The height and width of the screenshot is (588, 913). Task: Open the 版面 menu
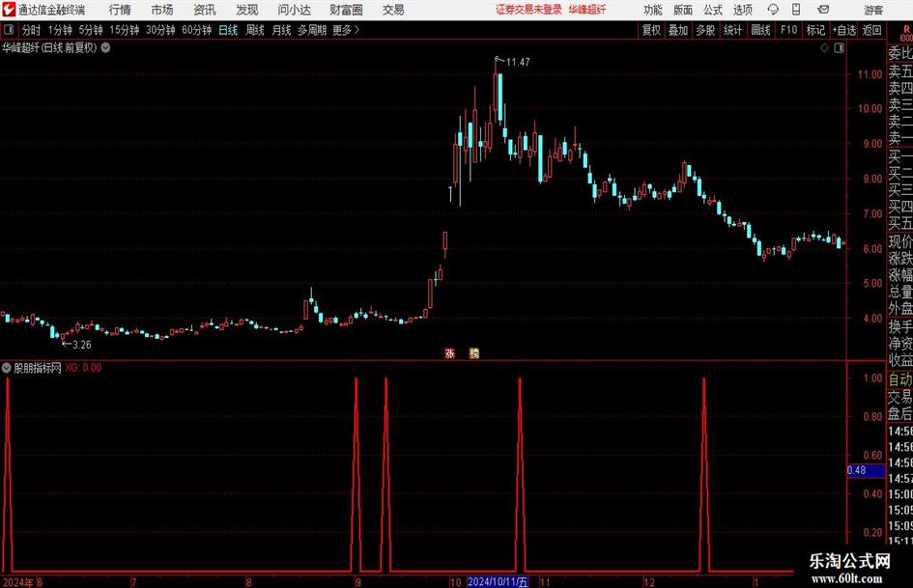coord(683,10)
